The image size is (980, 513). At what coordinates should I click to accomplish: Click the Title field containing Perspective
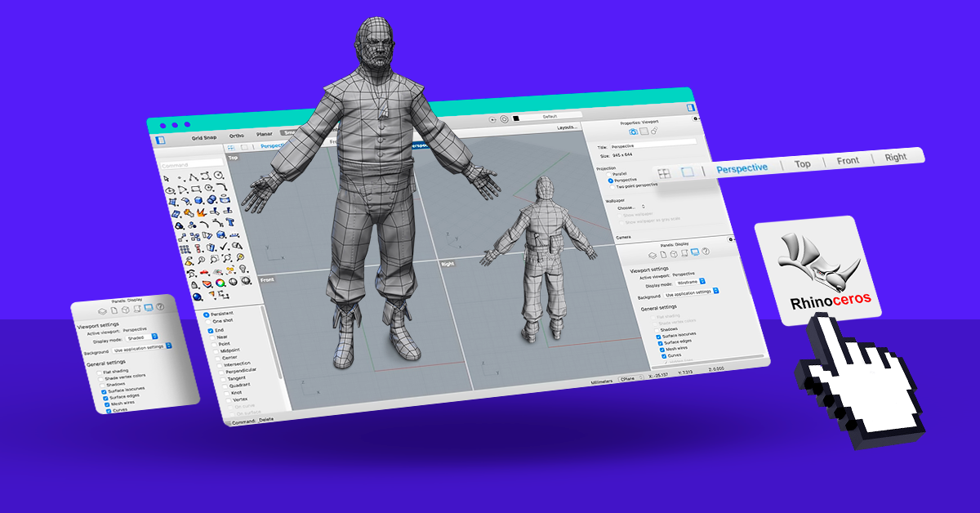[x=653, y=145]
